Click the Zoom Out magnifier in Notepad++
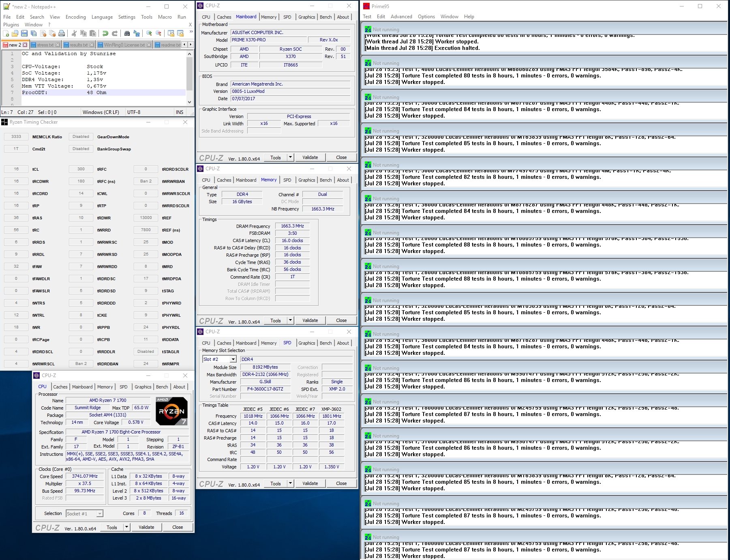730x560 pixels. click(158, 33)
